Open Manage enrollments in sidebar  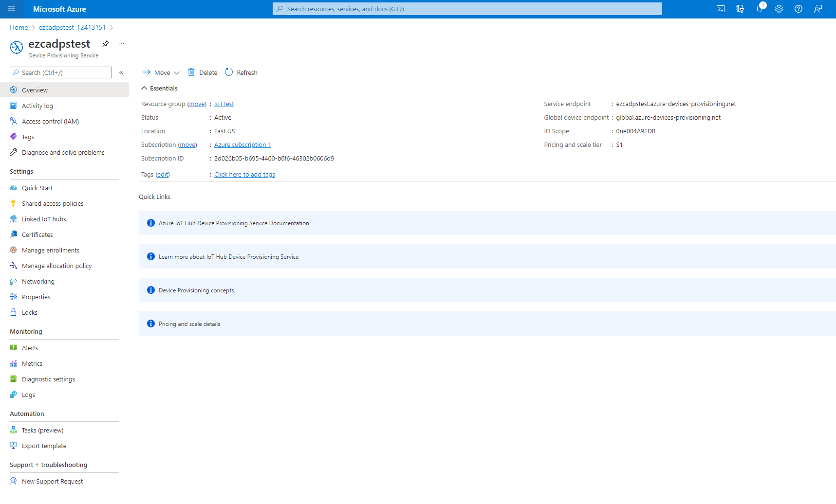[51, 251]
